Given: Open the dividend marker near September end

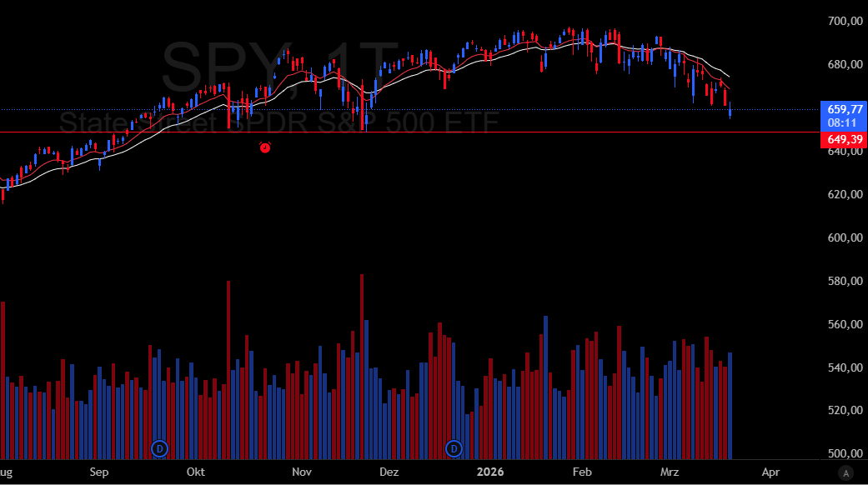Looking at the screenshot, I should tap(159, 448).
